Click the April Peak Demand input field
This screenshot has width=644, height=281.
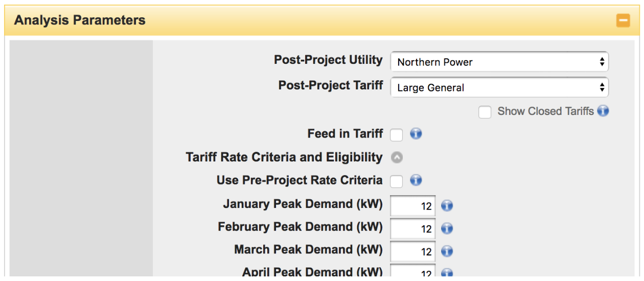(x=413, y=273)
